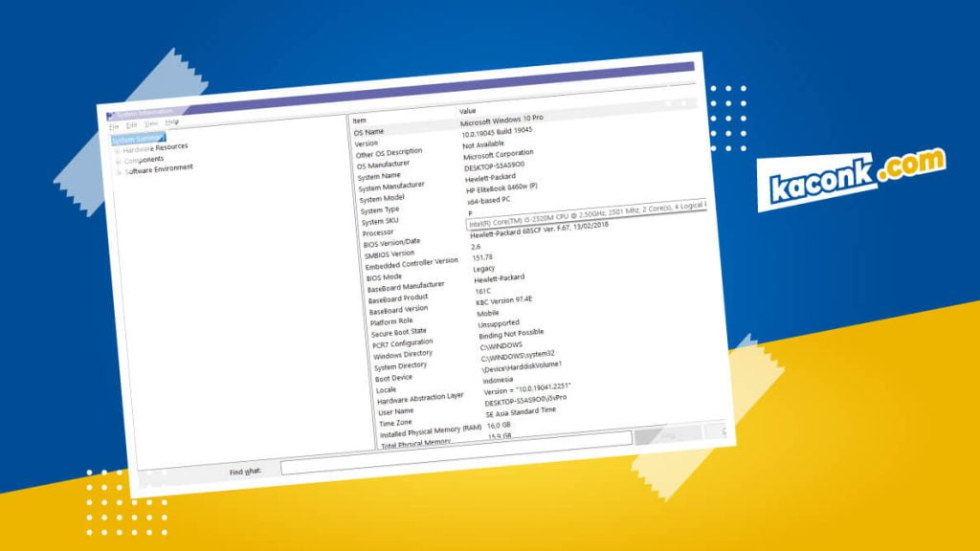Select the BIOS Version/Date item
This screenshot has height=551, width=980.
(x=391, y=243)
